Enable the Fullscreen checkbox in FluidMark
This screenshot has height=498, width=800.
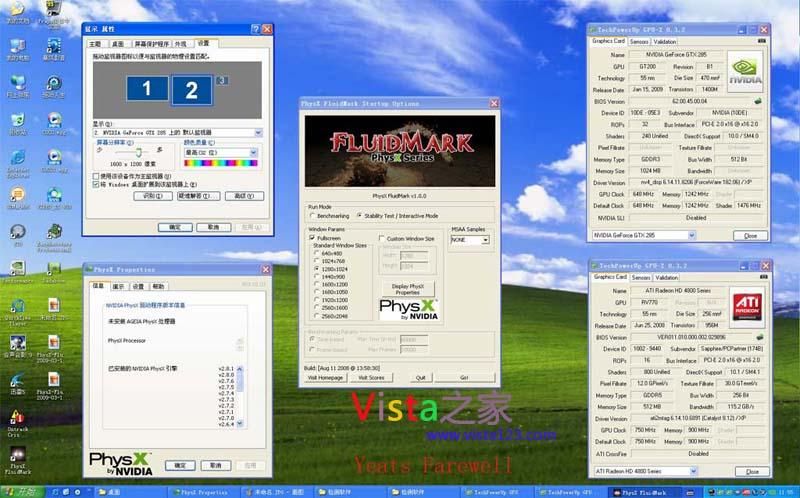(311, 238)
